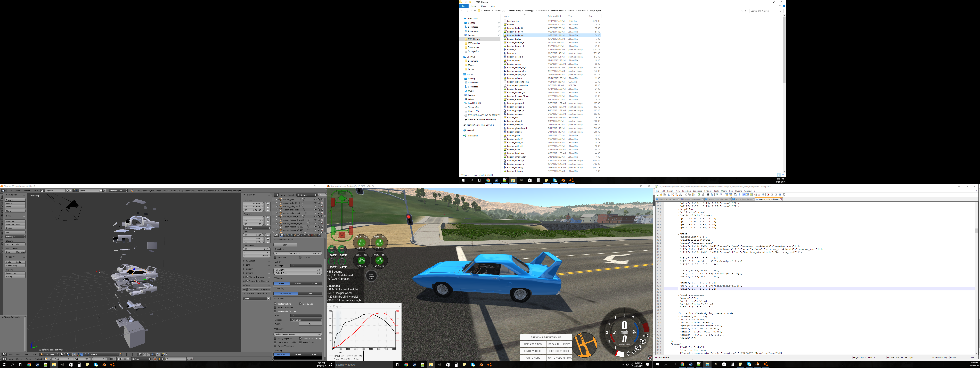Image resolution: width=980 pixels, height=368 pixels.
Task: Open Vsync dropdown
Action: 307,315
